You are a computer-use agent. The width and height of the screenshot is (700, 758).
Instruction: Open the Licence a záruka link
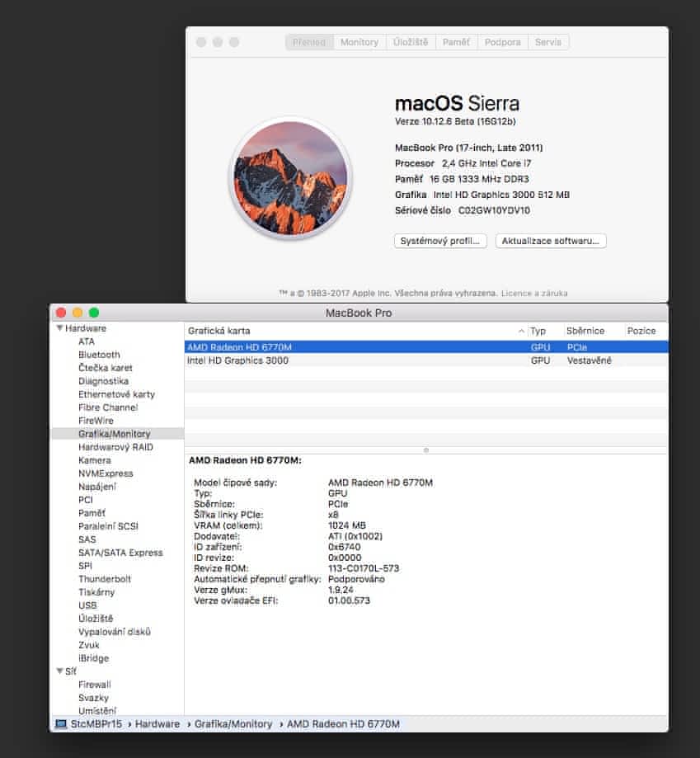(x=534, y=293)
